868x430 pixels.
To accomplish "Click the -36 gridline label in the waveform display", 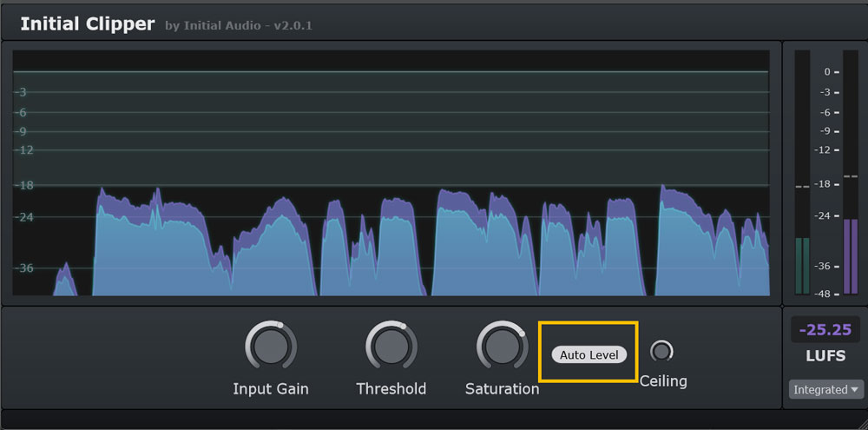I will (x=23, y=268).
